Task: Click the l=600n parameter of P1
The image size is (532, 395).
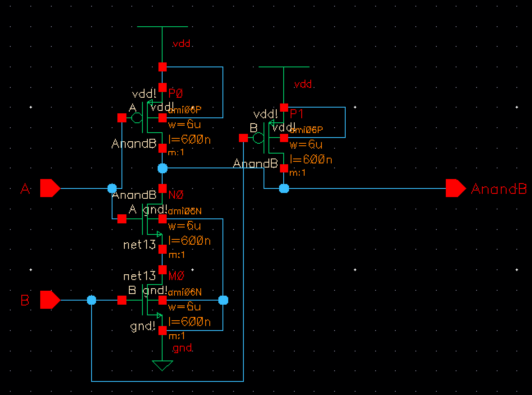Action: tap(311, 159)
